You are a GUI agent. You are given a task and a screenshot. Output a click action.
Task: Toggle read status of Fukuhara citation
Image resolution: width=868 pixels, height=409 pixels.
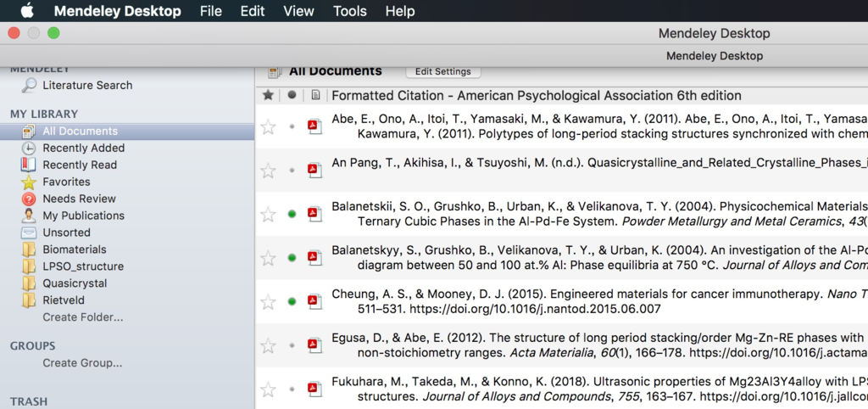(x=292, y=389)
